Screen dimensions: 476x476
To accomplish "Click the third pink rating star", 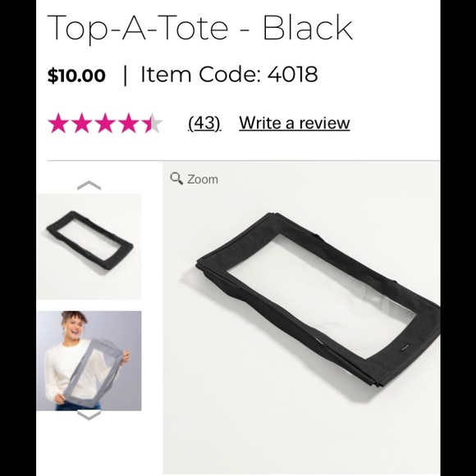I will [105, 123].
